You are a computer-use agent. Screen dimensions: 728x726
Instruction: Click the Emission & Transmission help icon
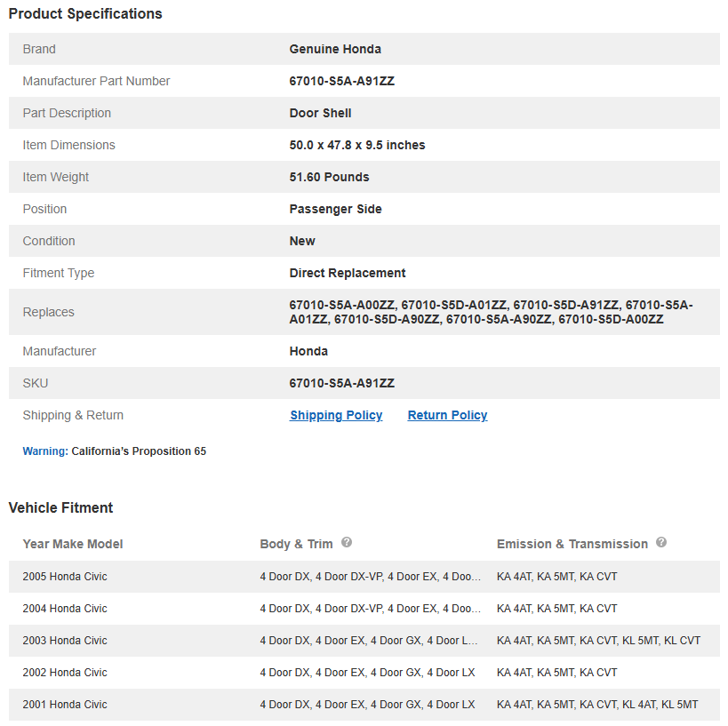[661, 543]
